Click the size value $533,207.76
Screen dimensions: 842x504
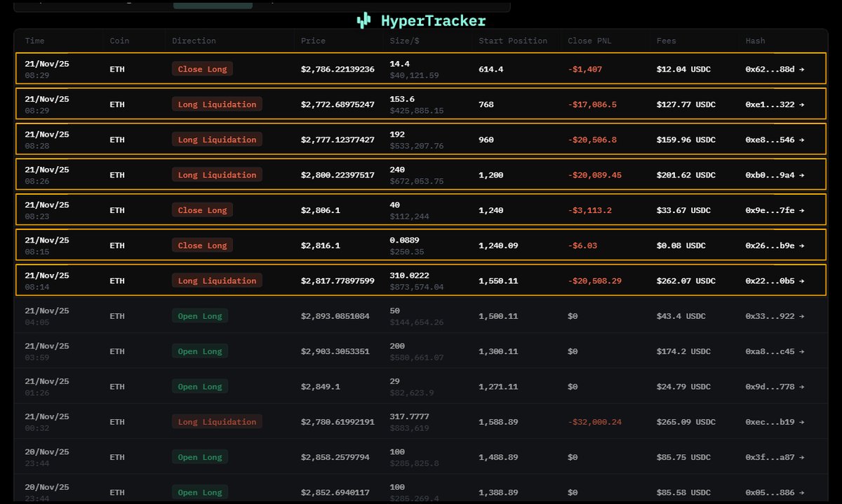[417, 146]
